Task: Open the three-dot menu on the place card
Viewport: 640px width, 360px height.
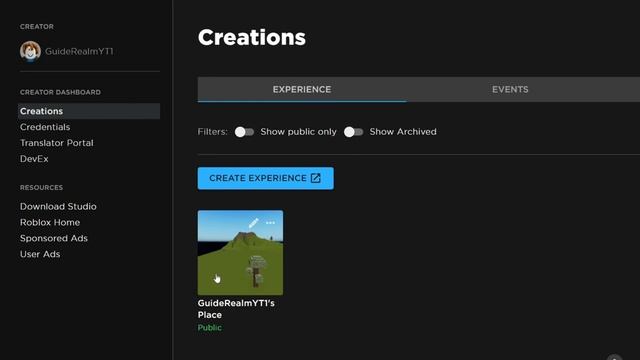Action: point(270,223)
